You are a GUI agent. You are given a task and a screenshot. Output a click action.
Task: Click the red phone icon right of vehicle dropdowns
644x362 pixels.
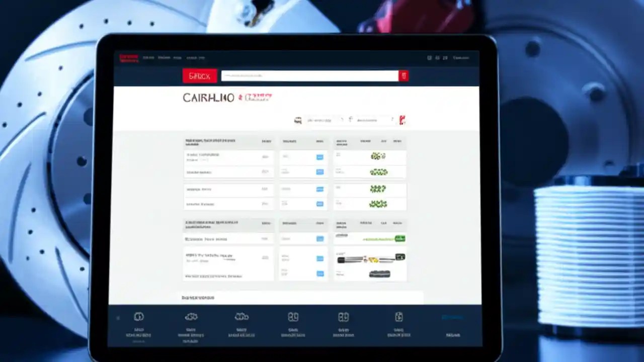(x=401, y=120)
